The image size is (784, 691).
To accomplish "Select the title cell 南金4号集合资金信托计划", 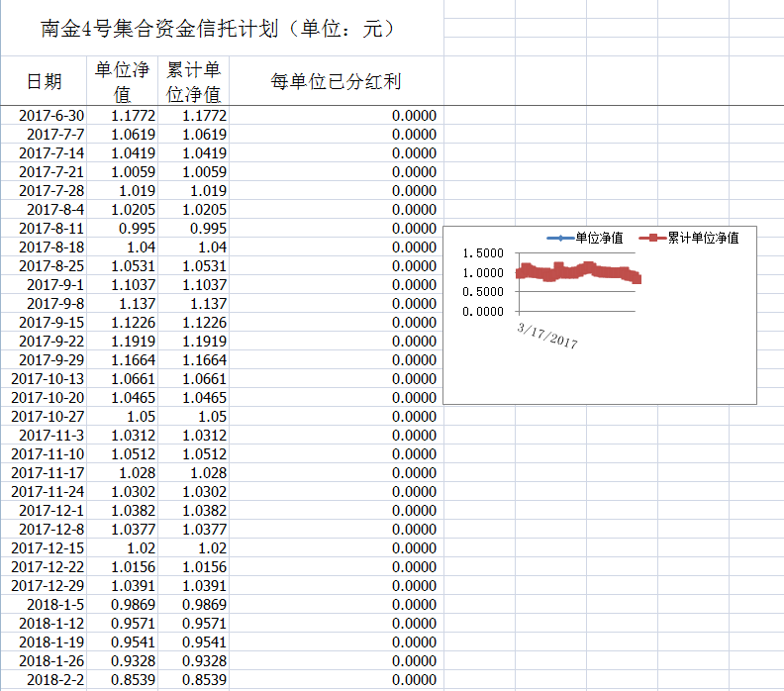I will pos(220,29).
